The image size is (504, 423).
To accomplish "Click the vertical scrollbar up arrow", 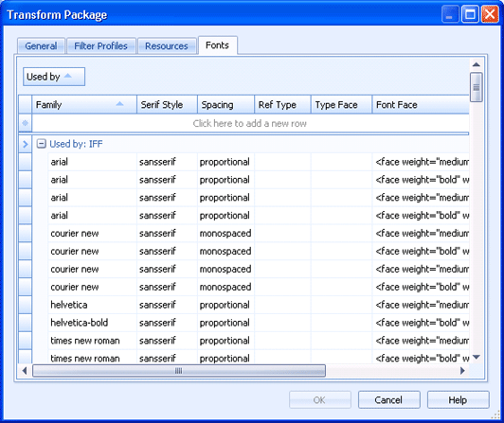I will 477,64.
